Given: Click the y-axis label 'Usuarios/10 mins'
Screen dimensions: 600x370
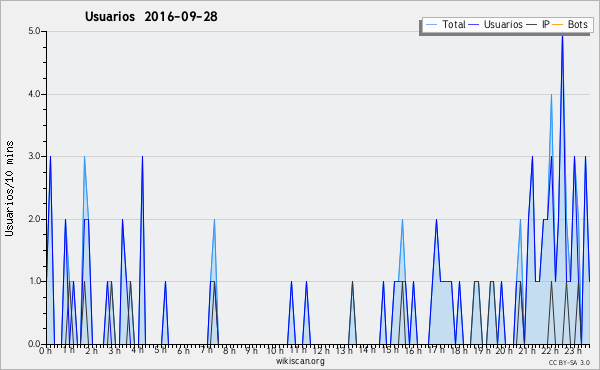Looking at the screenshot, I should pos(9,188).
